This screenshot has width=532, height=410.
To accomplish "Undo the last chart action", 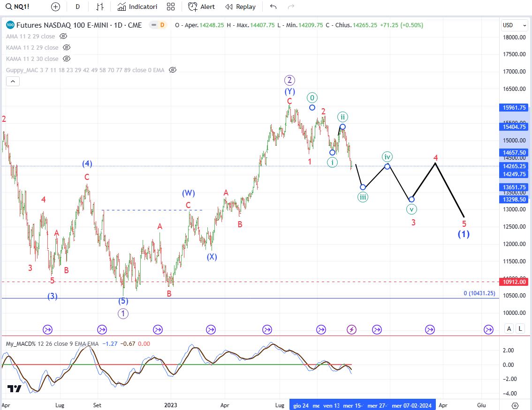I will [273, 7].
